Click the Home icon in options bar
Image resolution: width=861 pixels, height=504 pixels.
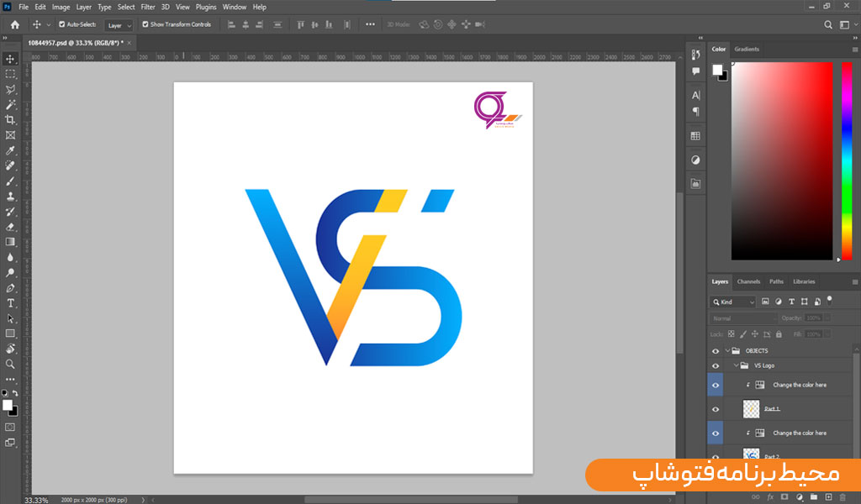tap(15, 24)
